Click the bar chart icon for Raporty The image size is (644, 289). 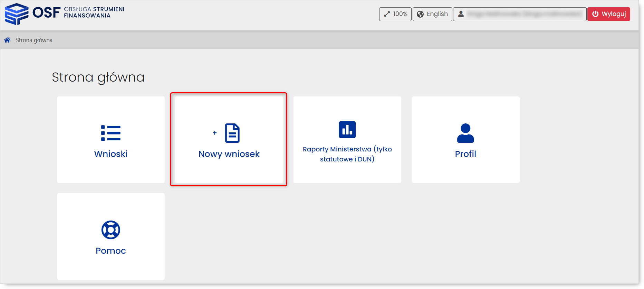347,130
